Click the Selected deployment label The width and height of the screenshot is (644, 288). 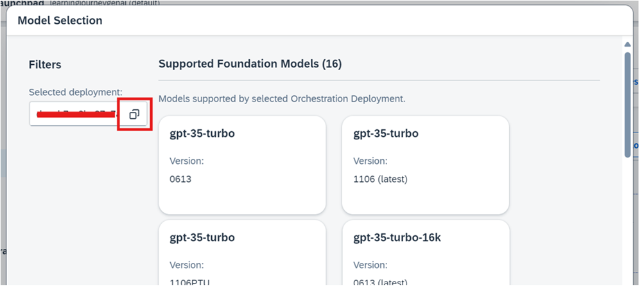pos(76,92)
